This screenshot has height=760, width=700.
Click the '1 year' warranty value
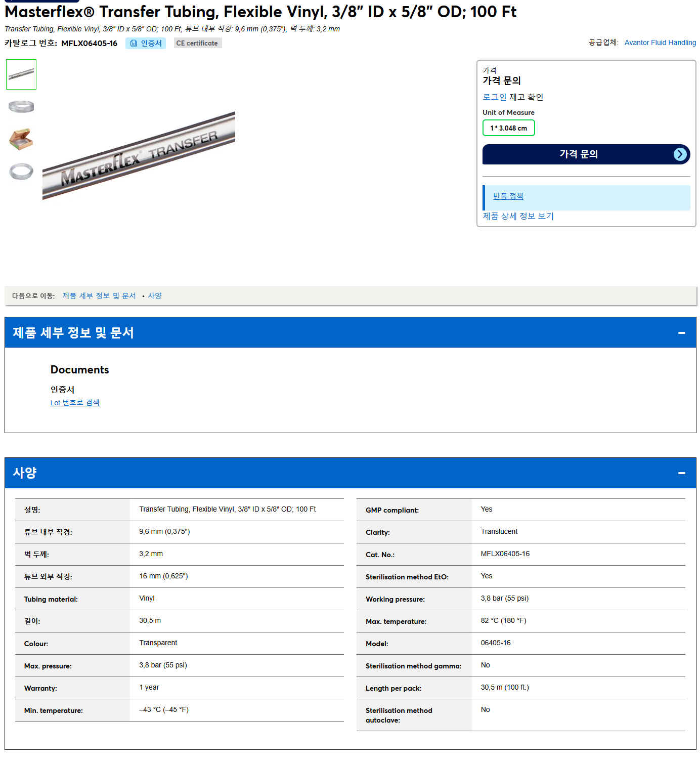tap(149, 687)
